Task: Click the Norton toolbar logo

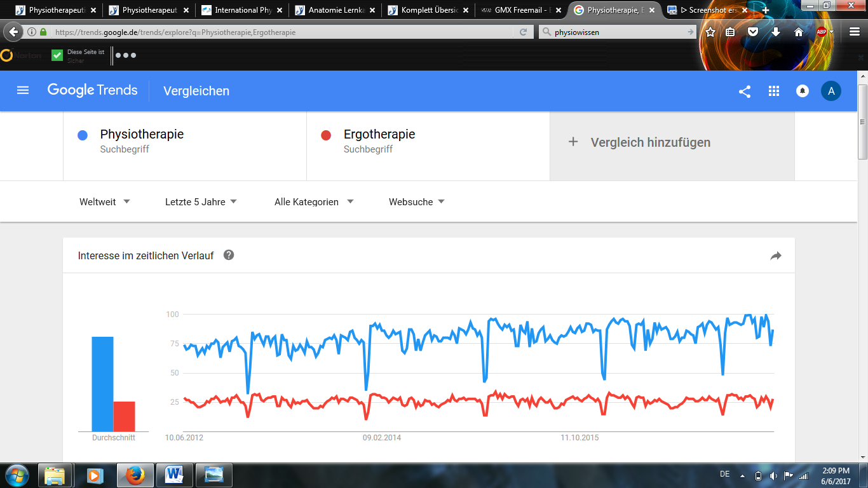Action: pos(20,55)
